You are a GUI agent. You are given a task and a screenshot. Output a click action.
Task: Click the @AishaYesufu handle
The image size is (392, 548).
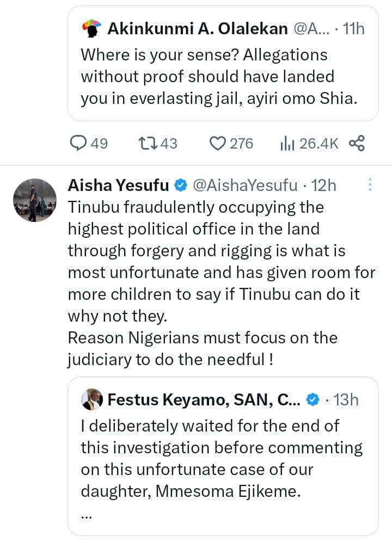(x=246, y=186)
